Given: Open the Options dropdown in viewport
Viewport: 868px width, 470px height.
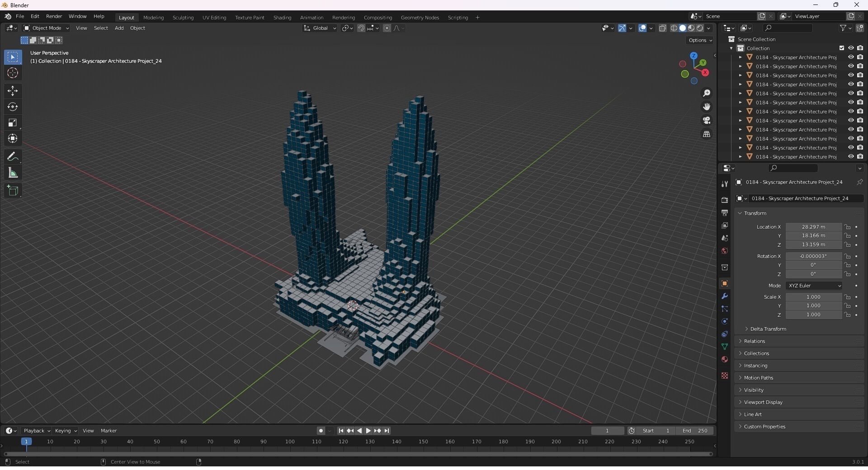Looking at the screenshot, I should point(700,40).
